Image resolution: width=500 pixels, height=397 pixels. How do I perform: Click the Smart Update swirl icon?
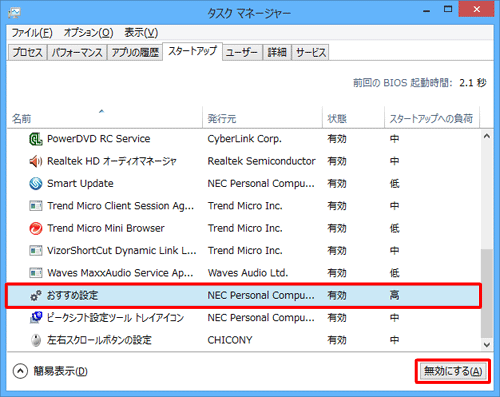pyautogui.click(x=36, y=183)
